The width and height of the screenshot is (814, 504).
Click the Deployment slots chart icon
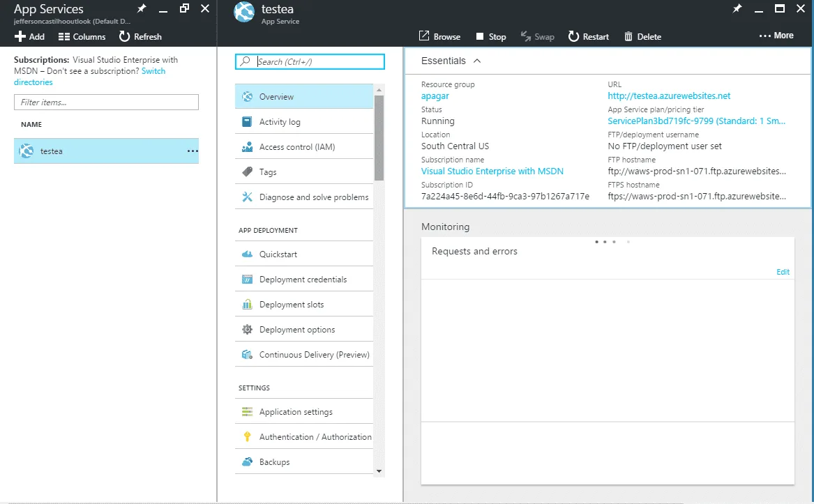pyautogui.click(x=247, y=304)
